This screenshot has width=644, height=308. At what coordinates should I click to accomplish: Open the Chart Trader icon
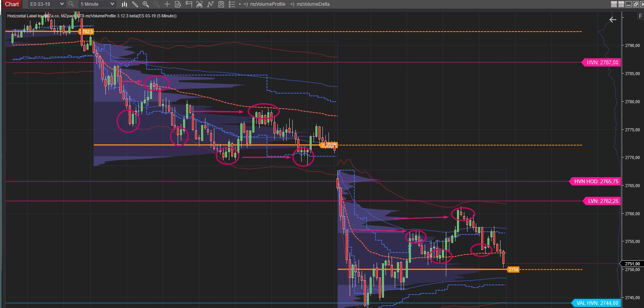click(189, 4)
